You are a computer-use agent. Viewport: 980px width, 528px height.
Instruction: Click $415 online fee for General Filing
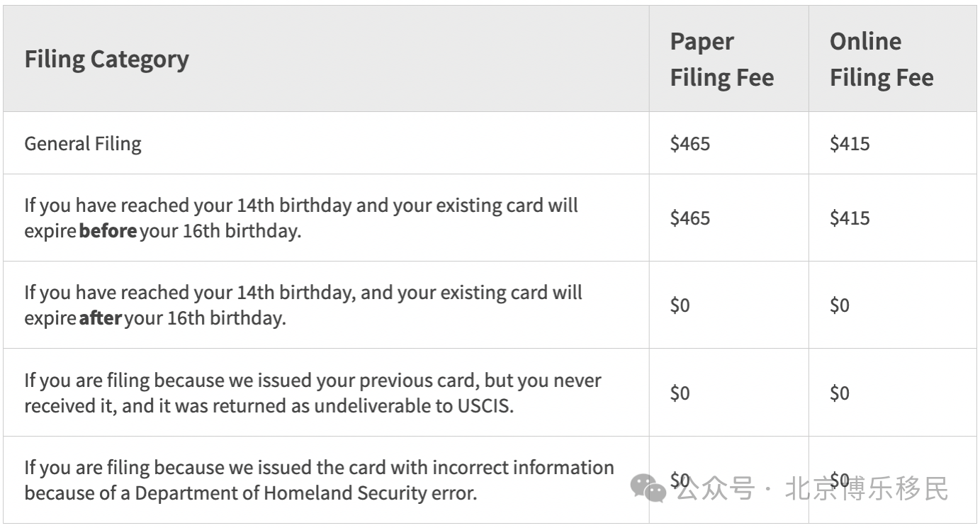(x=850, y=144)
